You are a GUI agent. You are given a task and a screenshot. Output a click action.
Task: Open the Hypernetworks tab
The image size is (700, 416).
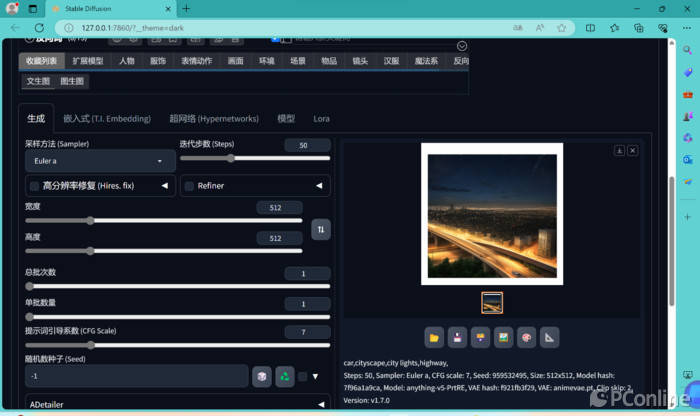point(214,119)
